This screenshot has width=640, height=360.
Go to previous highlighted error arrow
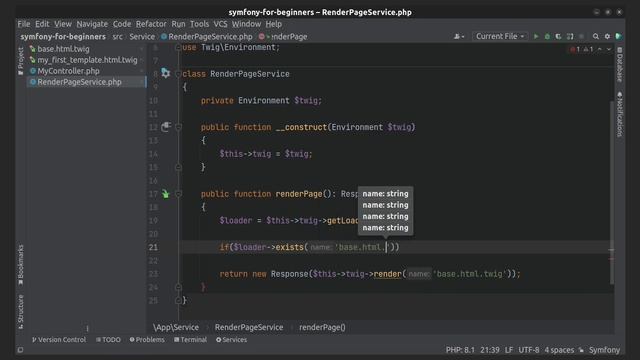[600, 49]
